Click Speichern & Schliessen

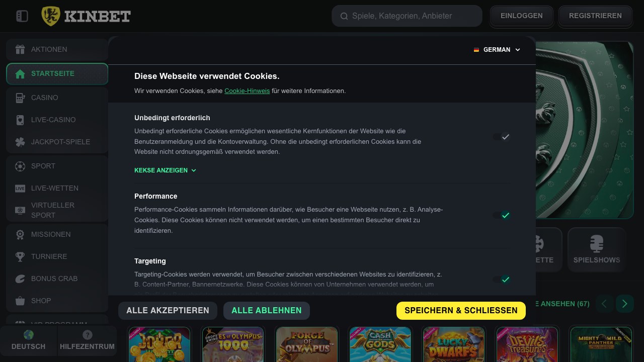coord(461,311)
